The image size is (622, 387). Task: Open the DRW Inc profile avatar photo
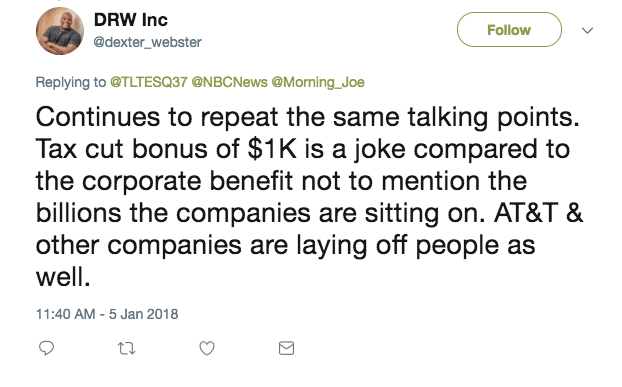[60, 31]
